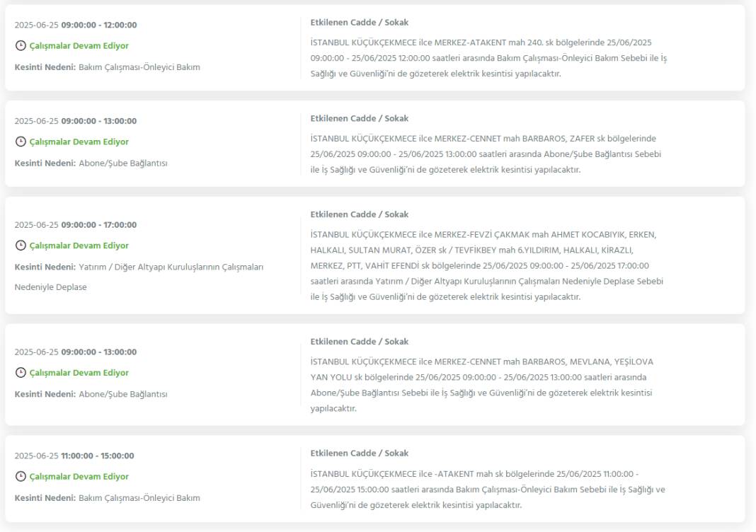Click the date range 2025-06-25 09:00:00 - 17:00:00

click(76, 225)
